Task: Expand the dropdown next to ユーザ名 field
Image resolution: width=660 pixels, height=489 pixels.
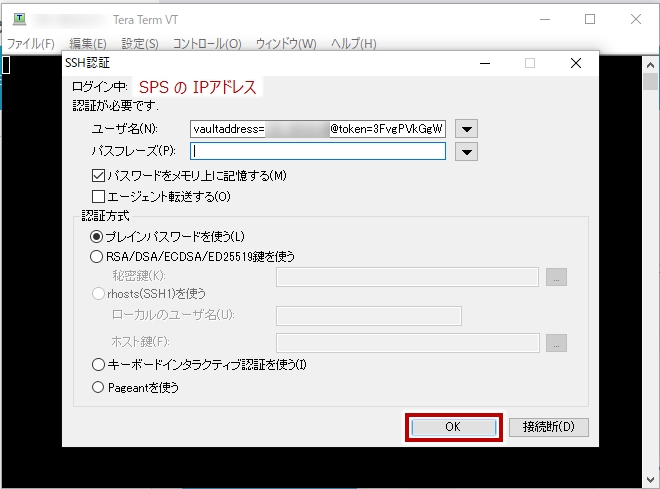Action: coord(466,129)
